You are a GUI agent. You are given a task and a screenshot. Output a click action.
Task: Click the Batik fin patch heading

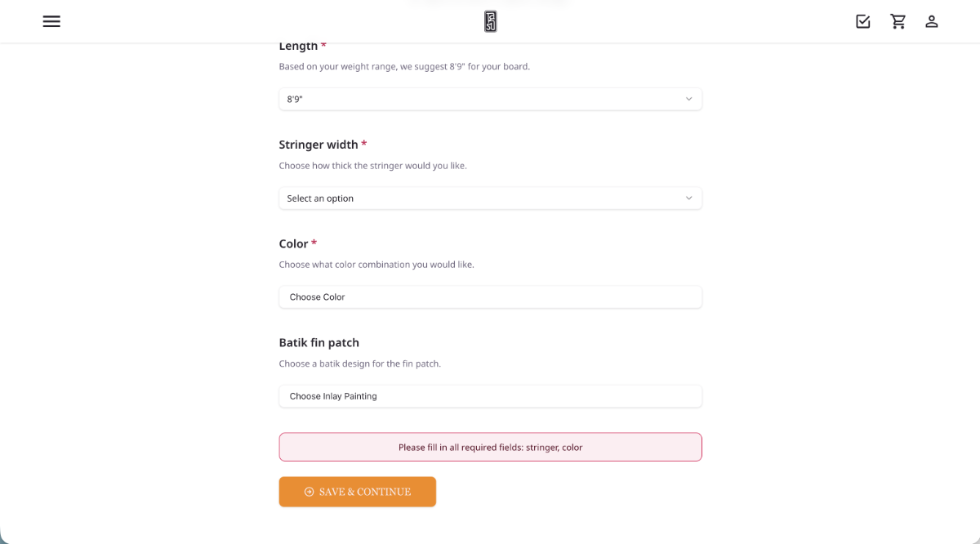[x=319, y=342]
